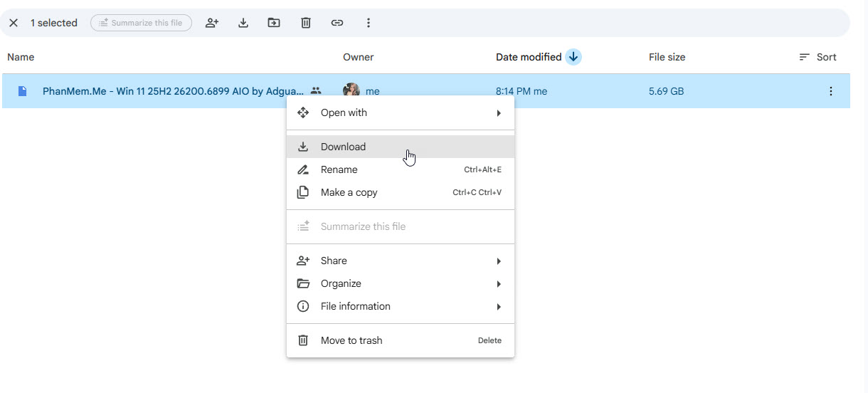Click the shared people icon beside the file name
868x393 pixels.
(x=316, y=91)
